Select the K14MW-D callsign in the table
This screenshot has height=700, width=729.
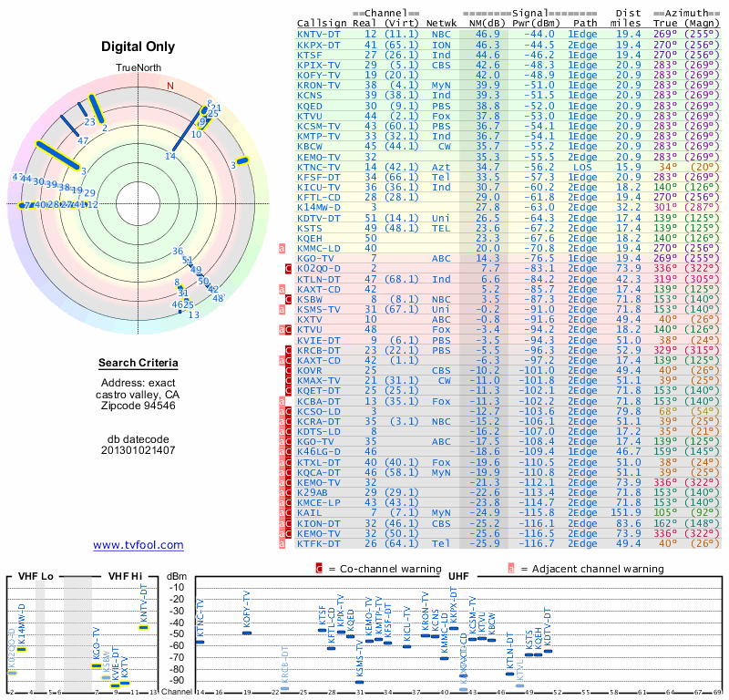pyautogui.click(x=318, y=207)
